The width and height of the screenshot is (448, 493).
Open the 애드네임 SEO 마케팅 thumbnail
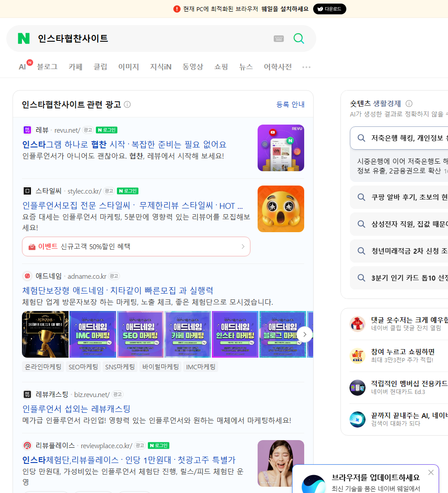pos(140,334)
